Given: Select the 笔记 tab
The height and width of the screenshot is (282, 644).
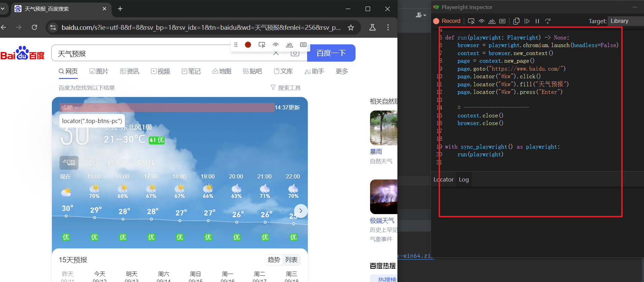Looking at the screenshot, I should pos(191,71).
